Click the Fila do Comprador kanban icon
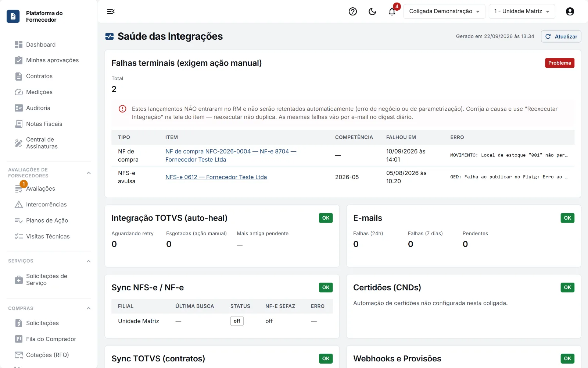 pos(19,339)
